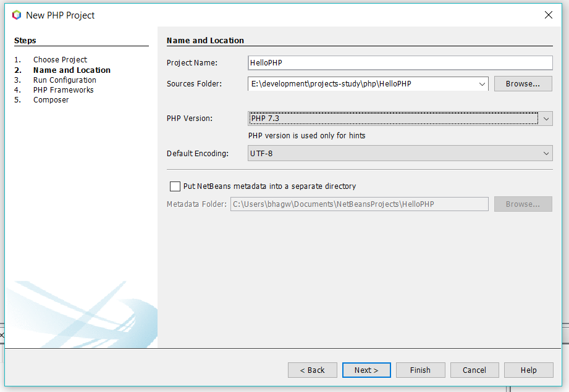Click the Steps heading
The width and height of the screenshot is (569, 392).
click(25, 41)
